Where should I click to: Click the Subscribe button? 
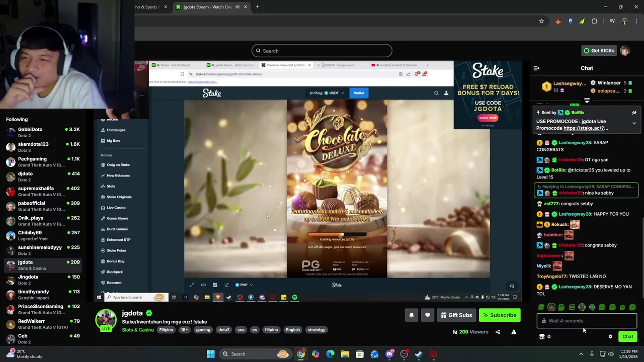[x=500, y=315]
